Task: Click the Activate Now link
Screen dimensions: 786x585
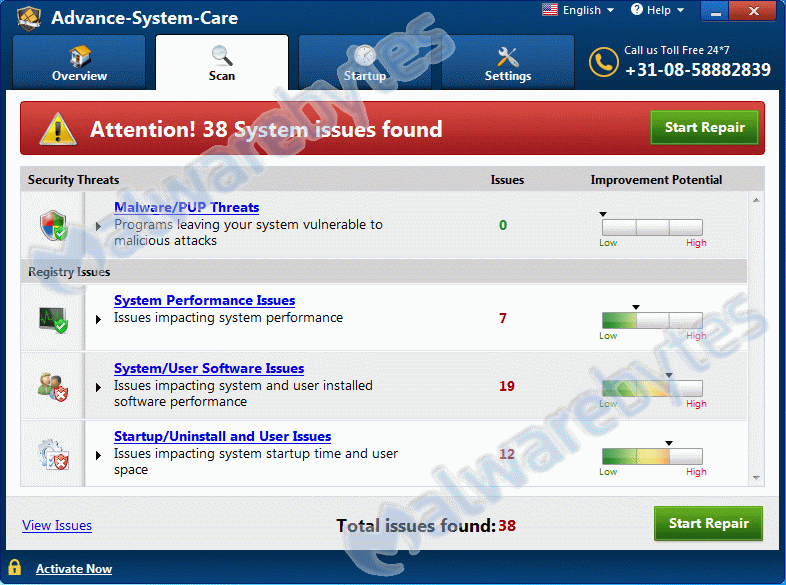Action: tap(74, 569)
